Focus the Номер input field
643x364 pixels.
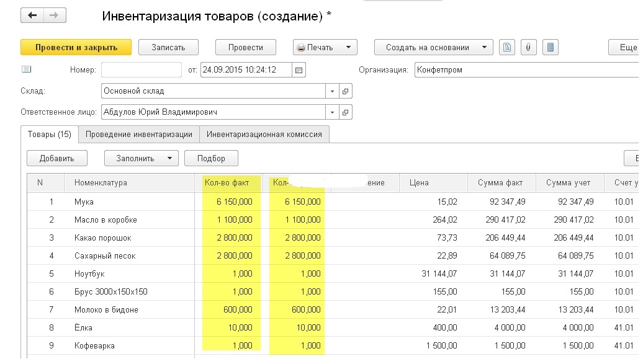142,69
